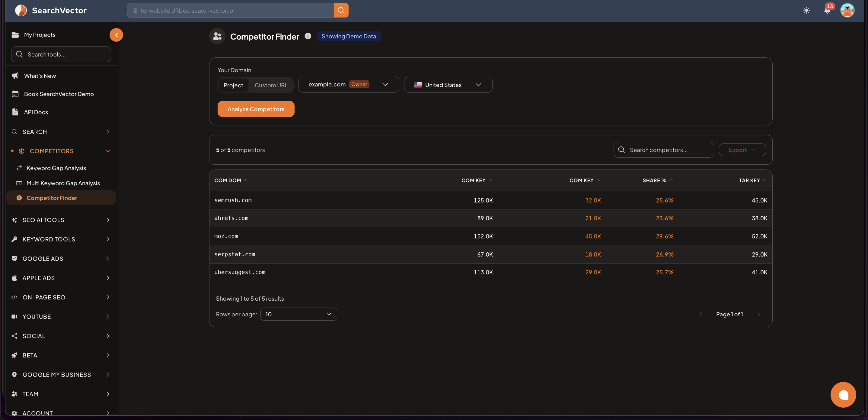Focus the Search competitors field
The image size is (868, 420).
coord(663,150)
